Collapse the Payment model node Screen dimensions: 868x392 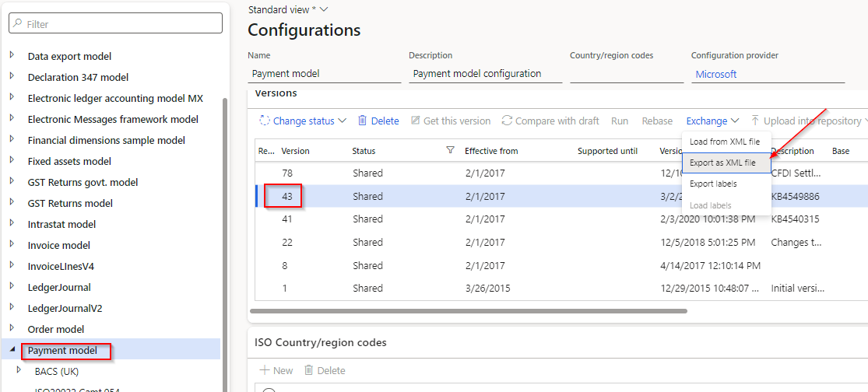point(12,350)
